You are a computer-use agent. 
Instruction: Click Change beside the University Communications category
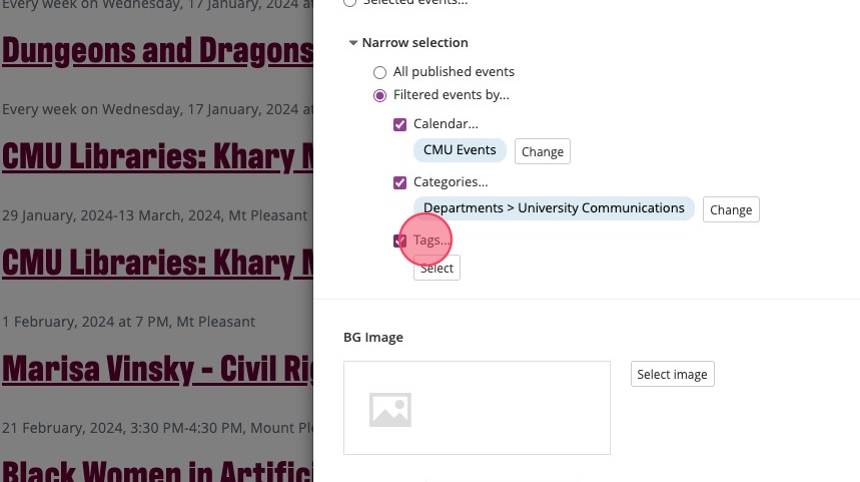pos(731,210)
